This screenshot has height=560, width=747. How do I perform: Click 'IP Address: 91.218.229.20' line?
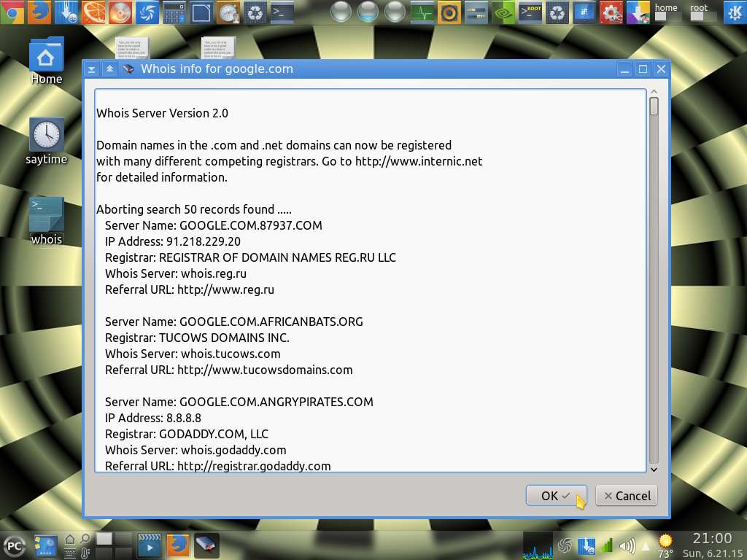pyautogui.click(x=172, y=241)
